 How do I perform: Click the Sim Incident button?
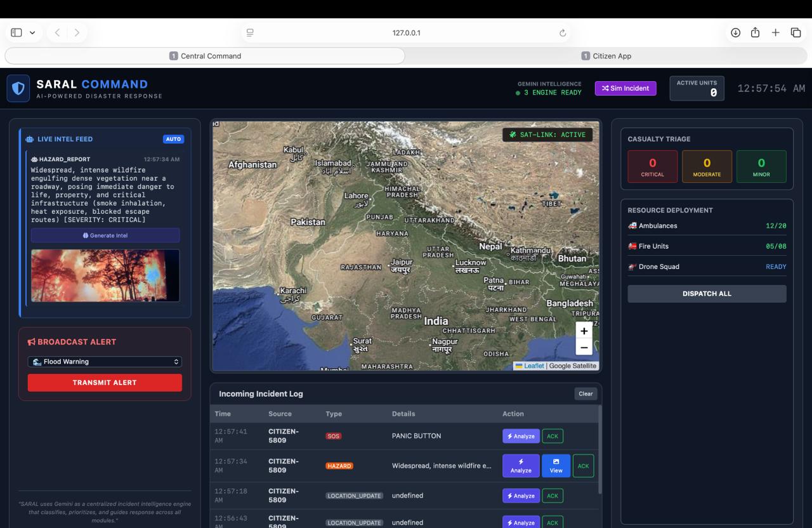[x=625, y=88]
